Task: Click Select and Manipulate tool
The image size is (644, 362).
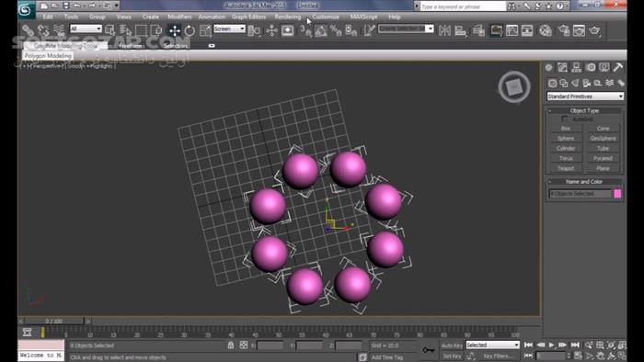Action: click(271, 30)
